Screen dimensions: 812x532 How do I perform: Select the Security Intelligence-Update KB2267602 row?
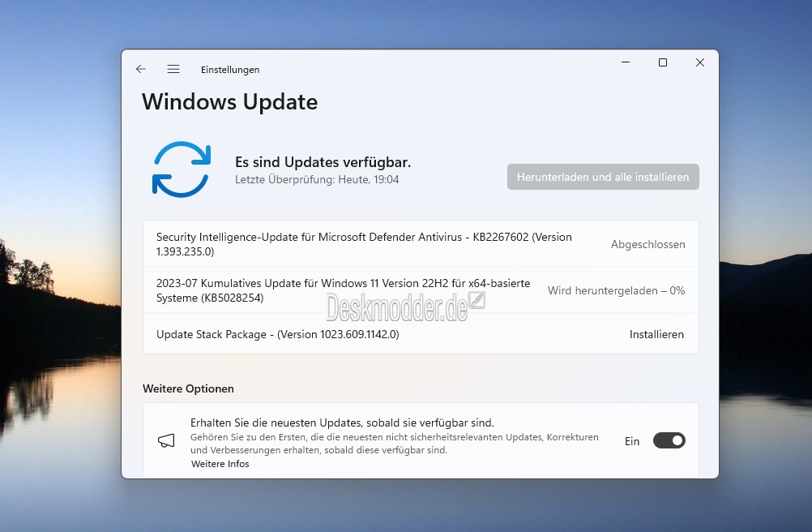pos(421,244)
